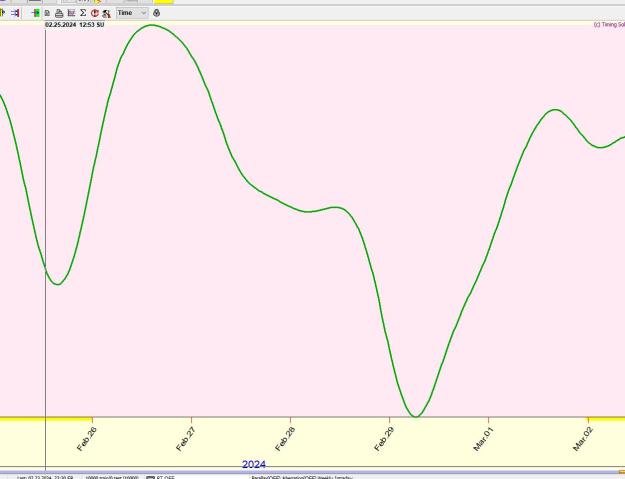The image size is (625, 479).
Task: Click the Feb.27 date label on axis
Action: [186, 439]
